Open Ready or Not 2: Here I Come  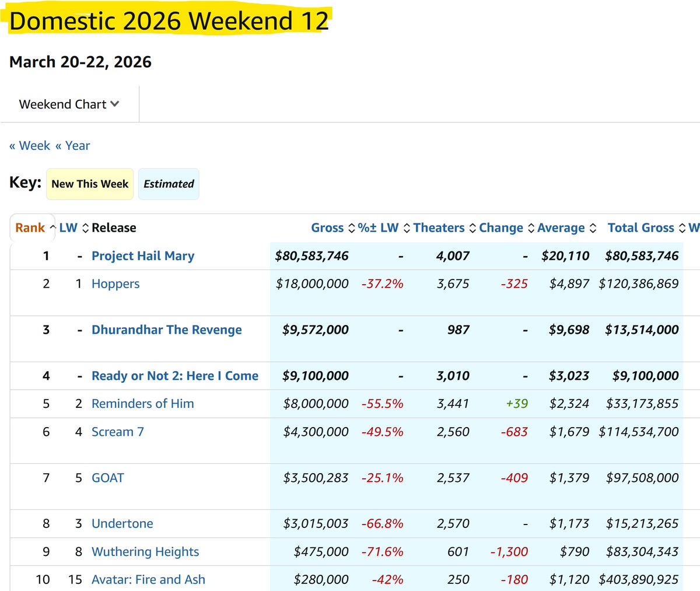coord(175,376)
